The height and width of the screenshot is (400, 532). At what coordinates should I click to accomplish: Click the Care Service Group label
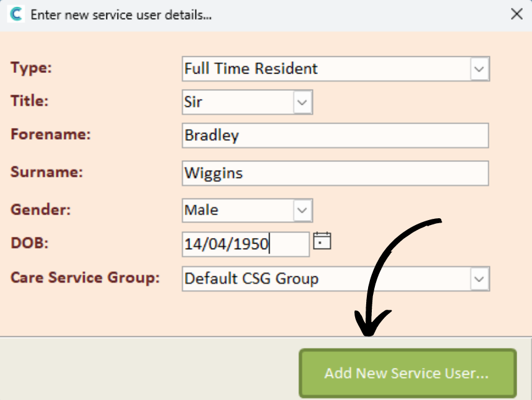[85, 278]
